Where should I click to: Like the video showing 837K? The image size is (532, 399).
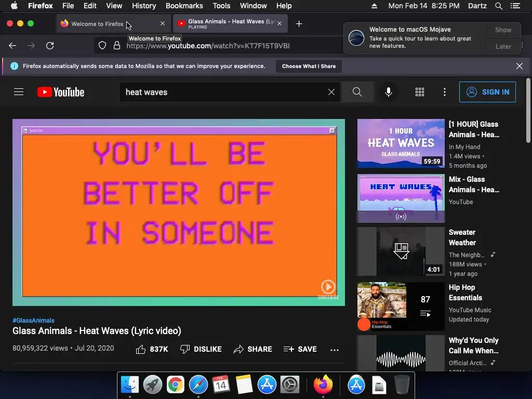pos(152,349)
